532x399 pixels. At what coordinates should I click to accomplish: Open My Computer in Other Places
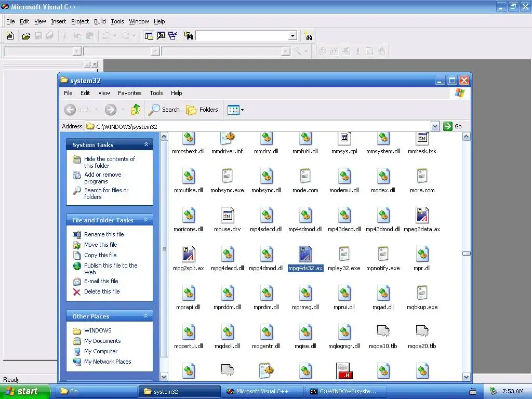pyautogui.click(x=101, y=351)
